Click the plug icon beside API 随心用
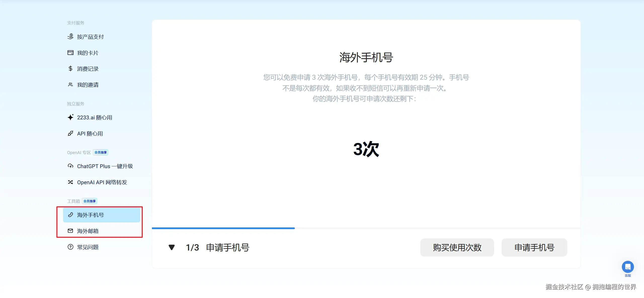 click(x=70, y=133)
